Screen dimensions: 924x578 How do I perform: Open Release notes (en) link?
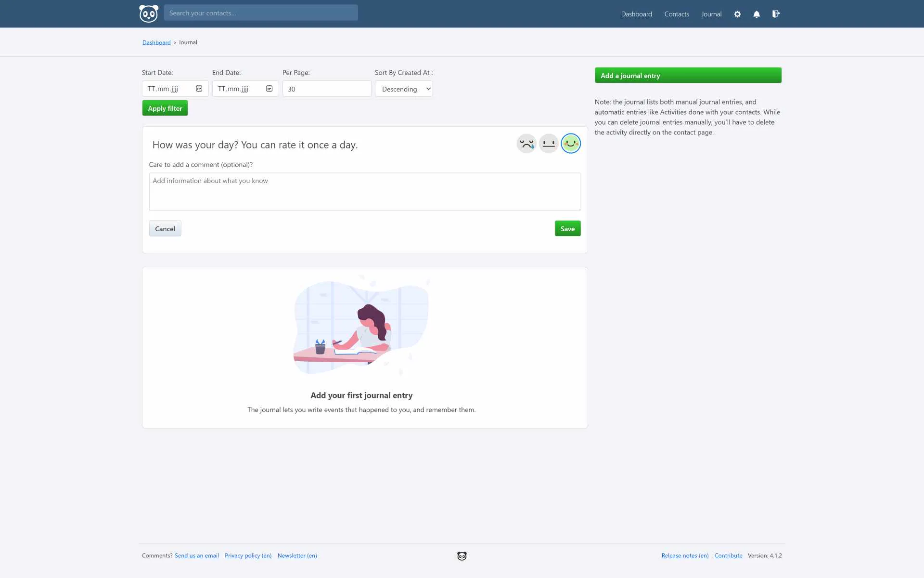pos(685,555)
